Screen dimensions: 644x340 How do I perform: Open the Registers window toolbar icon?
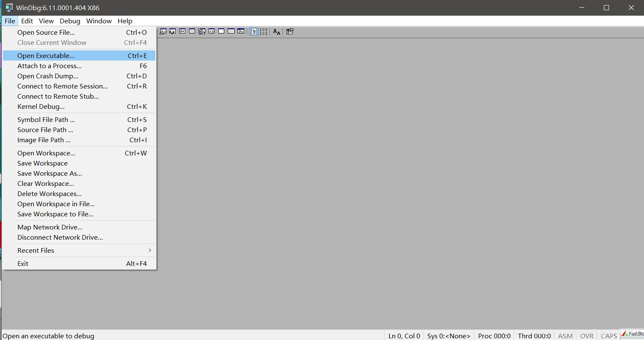tap(182, 31)
